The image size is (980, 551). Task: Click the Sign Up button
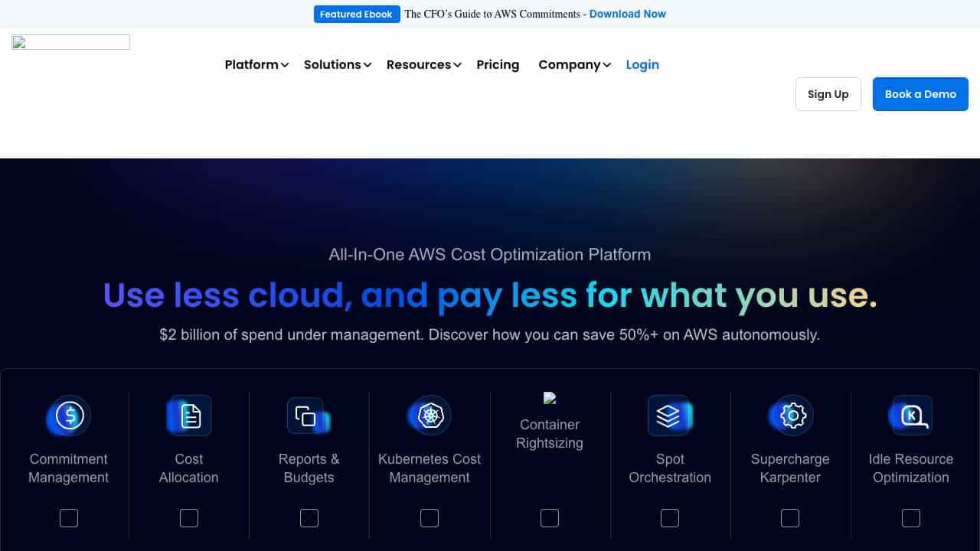828,94
